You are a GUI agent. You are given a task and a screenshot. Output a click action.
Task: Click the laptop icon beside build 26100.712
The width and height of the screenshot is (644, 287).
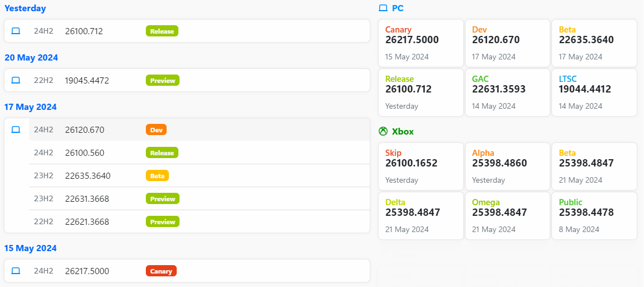pyautogui.click(x=16, y=31)
